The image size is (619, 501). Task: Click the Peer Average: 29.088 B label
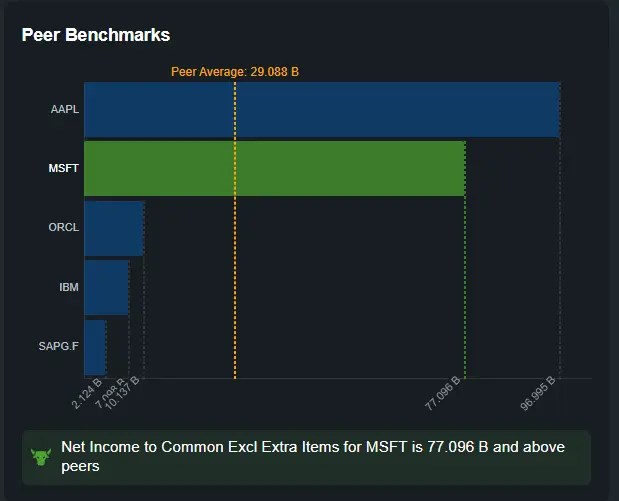[x=235, y=72]
